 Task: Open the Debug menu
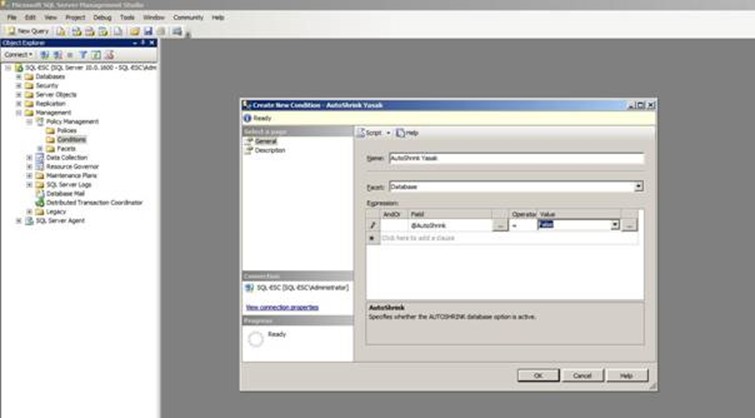pos(102,17)
